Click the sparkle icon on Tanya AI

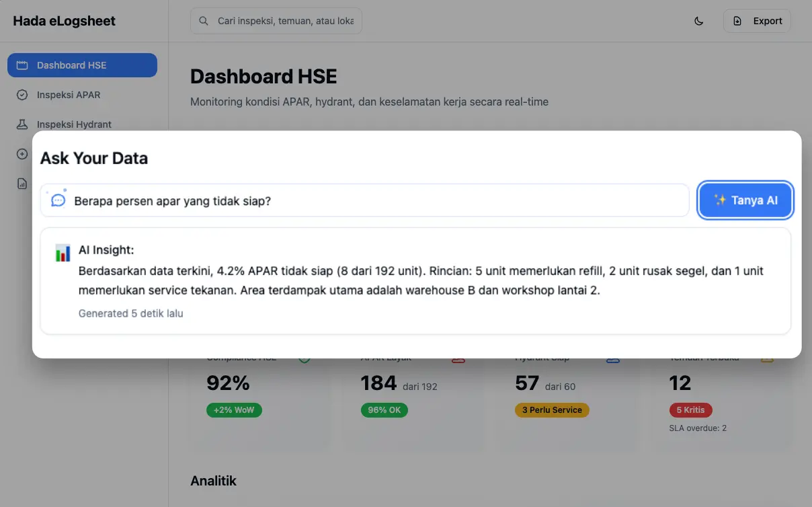click(720, 200)
